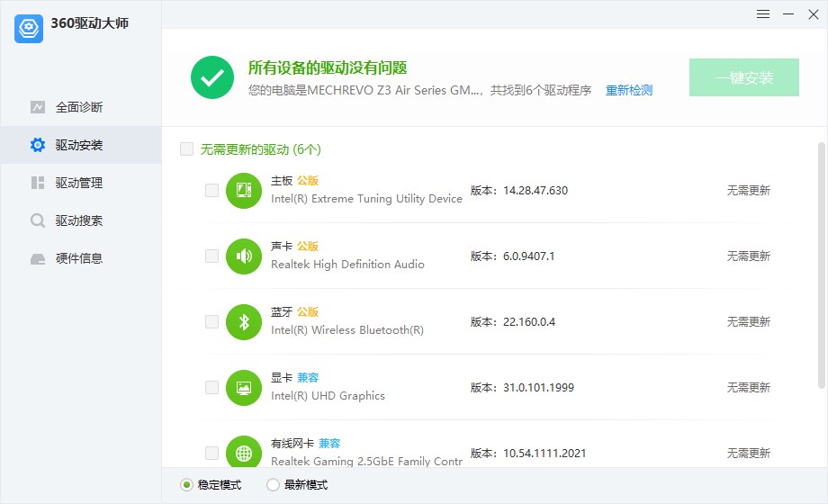
Task: Click the 驱动安装 gear icon
Action: point(38,145)
